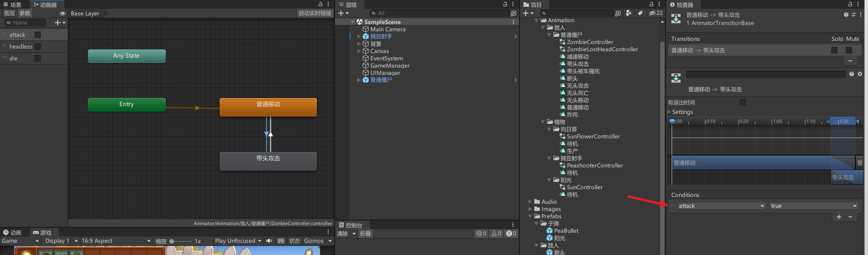Toggle the headless parameter checkbox
This screenshot has height=255, width=868.
tap(38, 47)
